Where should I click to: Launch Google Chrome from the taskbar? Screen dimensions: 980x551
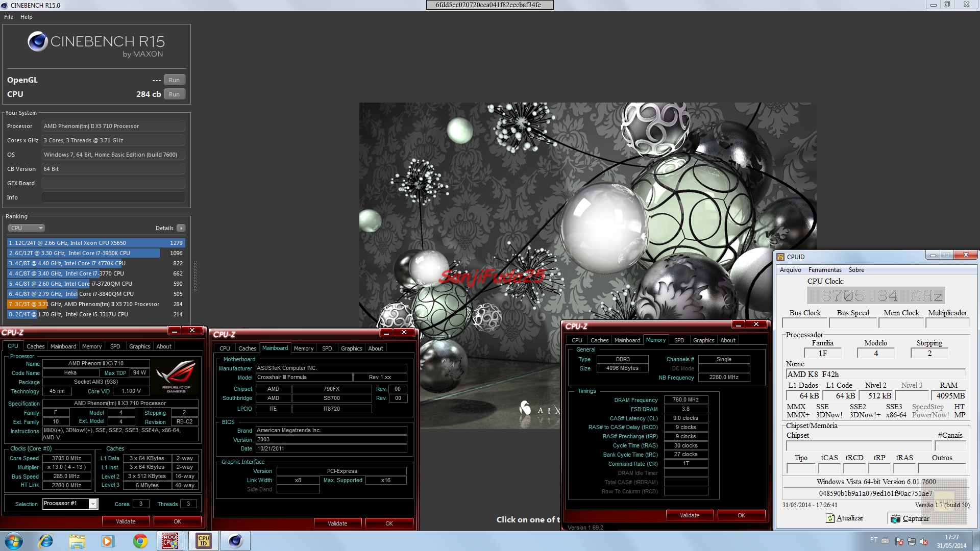pyautogui.click(x=140, y=541)
